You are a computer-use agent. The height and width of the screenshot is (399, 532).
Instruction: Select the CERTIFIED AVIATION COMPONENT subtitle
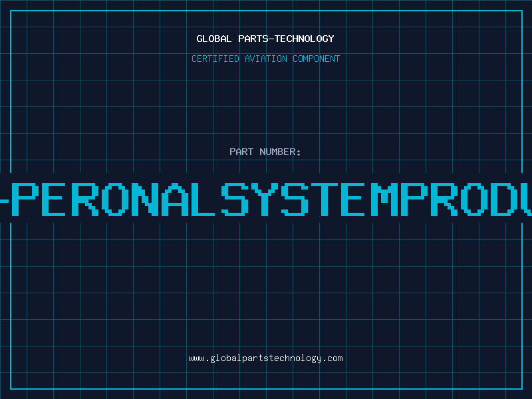[265, 59]
